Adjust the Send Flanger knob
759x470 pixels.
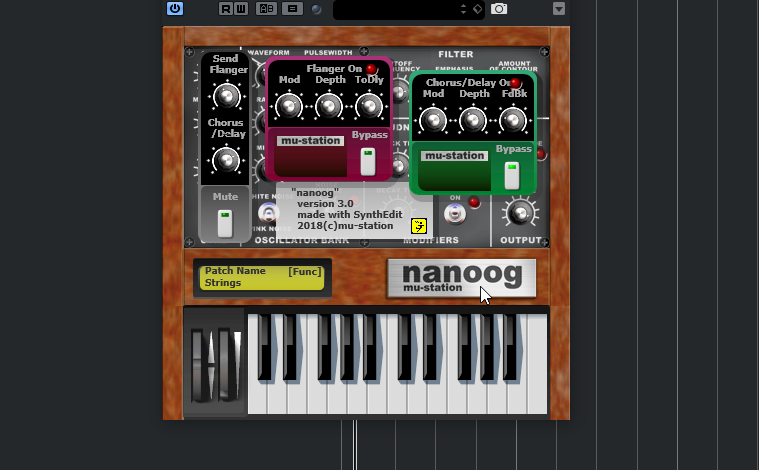pos(226,96)
